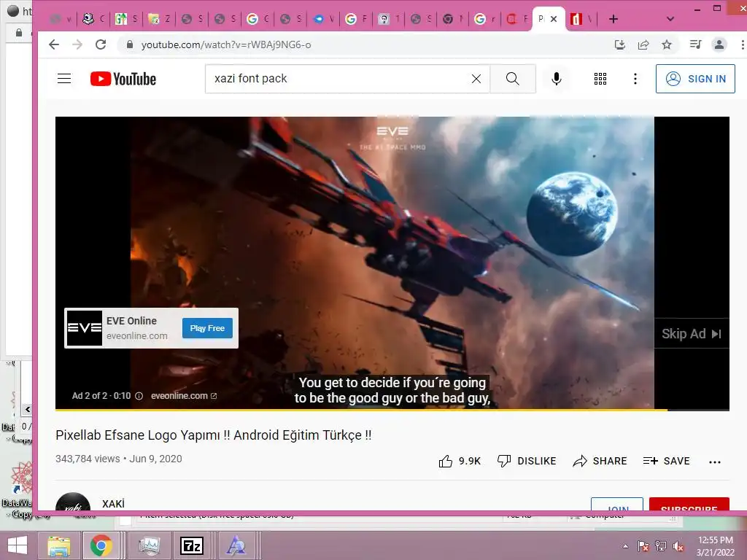Show hidden system tray icons
Image resolution: width=747 pixels, height=560 pixels.
click(625, 546)
